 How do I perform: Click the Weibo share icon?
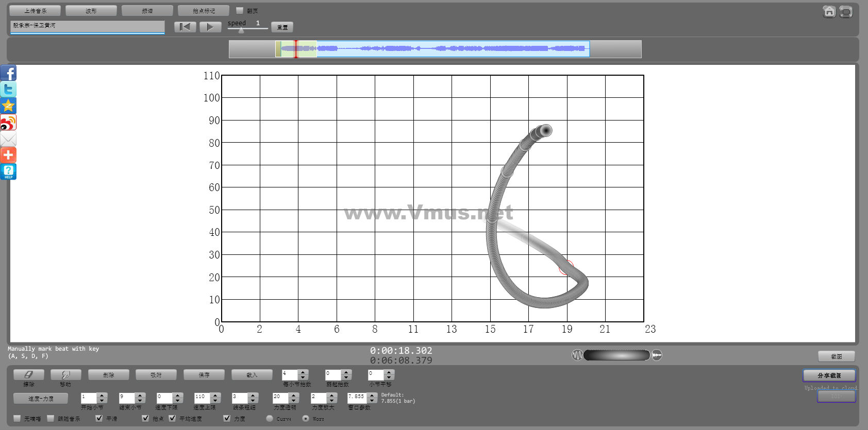click(8, 123)
